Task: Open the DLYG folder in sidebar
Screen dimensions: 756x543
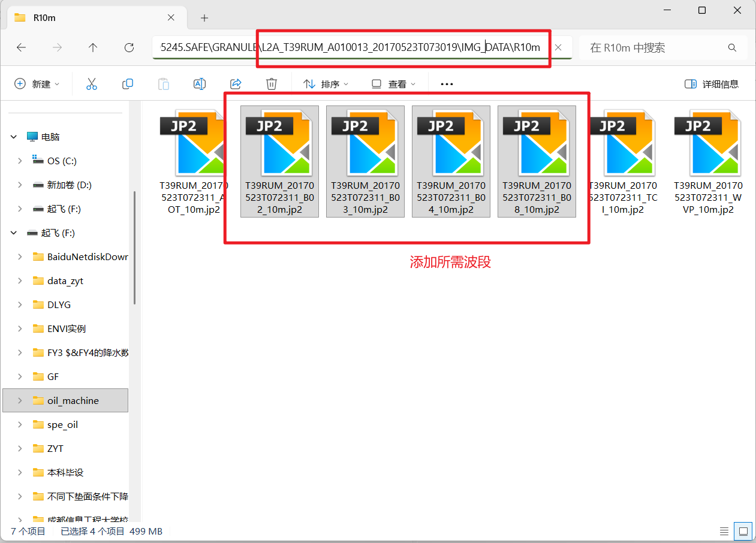Action: [59, 304]
